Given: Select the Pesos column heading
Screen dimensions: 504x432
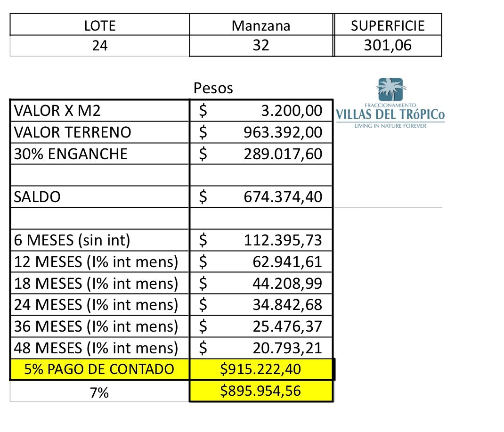Looking at the screenshot, I should click(213, 88).
